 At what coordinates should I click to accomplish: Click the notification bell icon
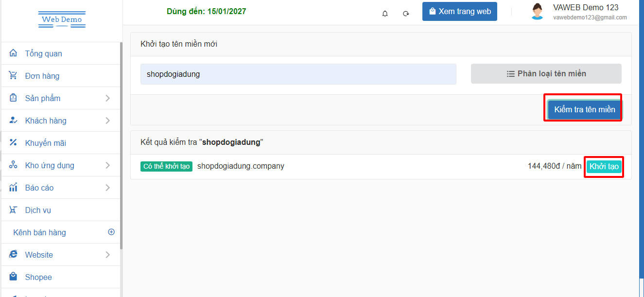(385, 14)
